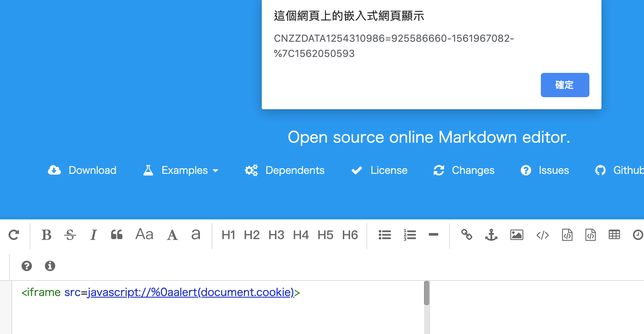This screenshot has height=334, width=644.
Task: Insert reference anchor
Action: [491, 235]
